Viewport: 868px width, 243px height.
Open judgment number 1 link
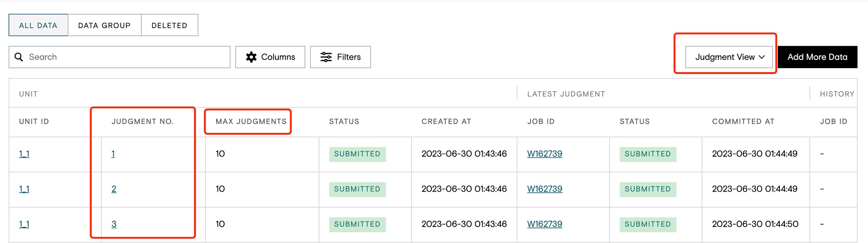coord(113,154)
